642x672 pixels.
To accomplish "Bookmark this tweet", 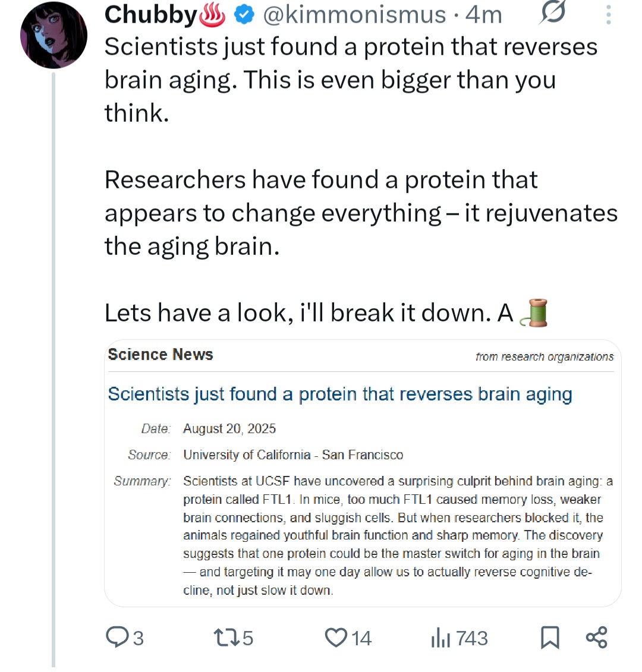I will [x=550, y=638].
